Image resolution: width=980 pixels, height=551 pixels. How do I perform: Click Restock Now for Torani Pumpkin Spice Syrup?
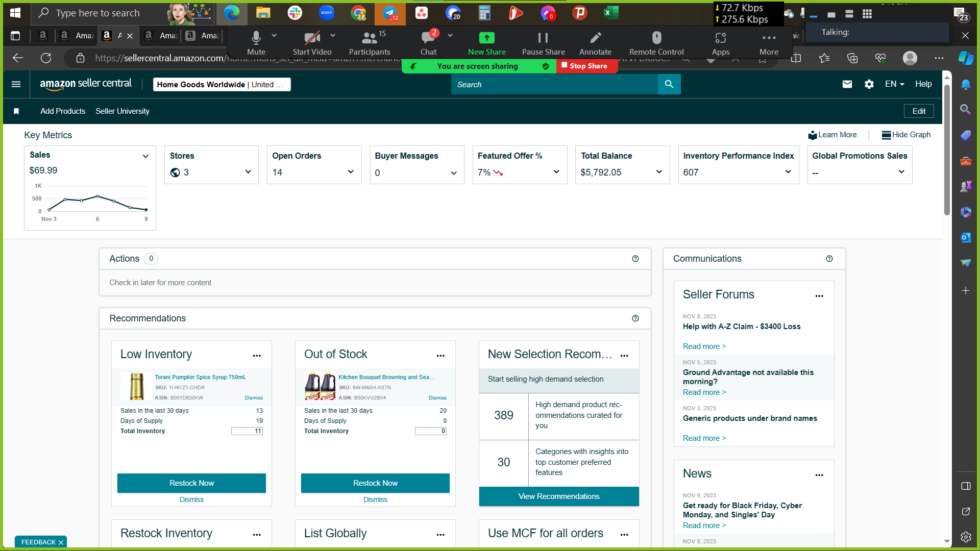pyautogui.click(x=191, y=483)
